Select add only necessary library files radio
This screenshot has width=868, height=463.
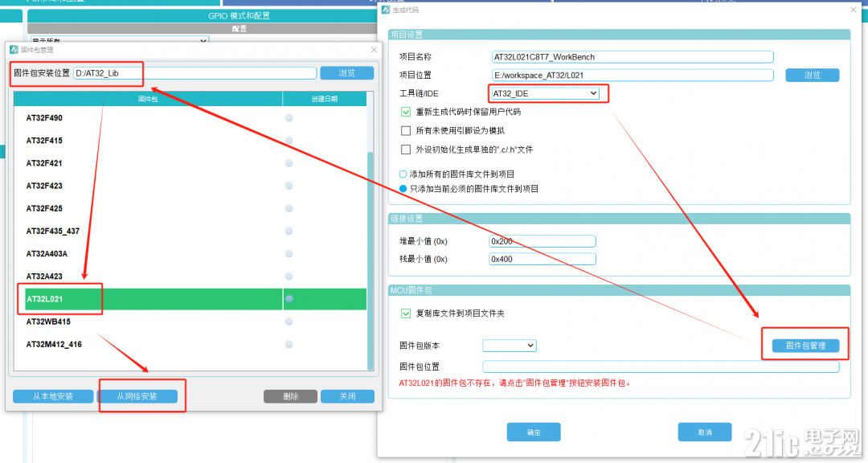403,189
